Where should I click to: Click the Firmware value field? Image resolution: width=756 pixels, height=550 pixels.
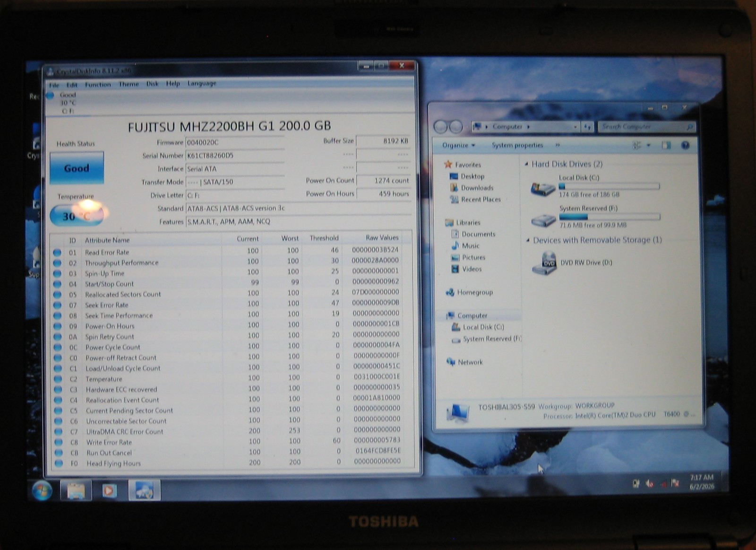(235, 142)
